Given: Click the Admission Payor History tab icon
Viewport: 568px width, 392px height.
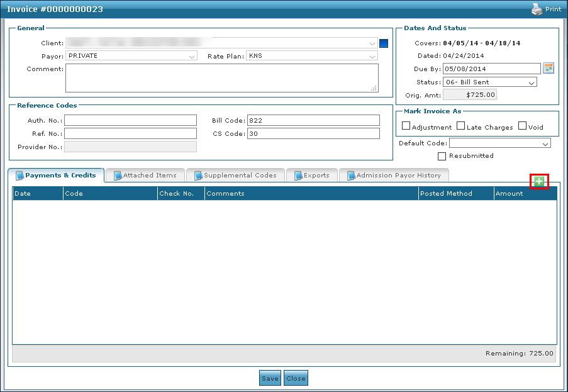Looking at the screenshot, I should click(351, 176).
